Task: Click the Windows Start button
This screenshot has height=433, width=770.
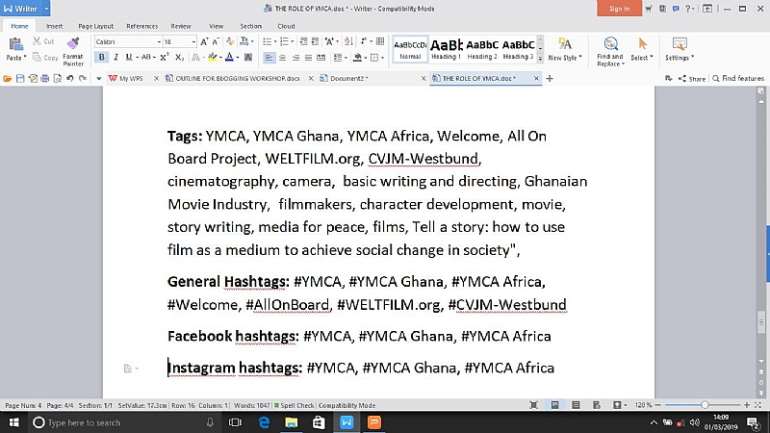Action: coord(14,422)
